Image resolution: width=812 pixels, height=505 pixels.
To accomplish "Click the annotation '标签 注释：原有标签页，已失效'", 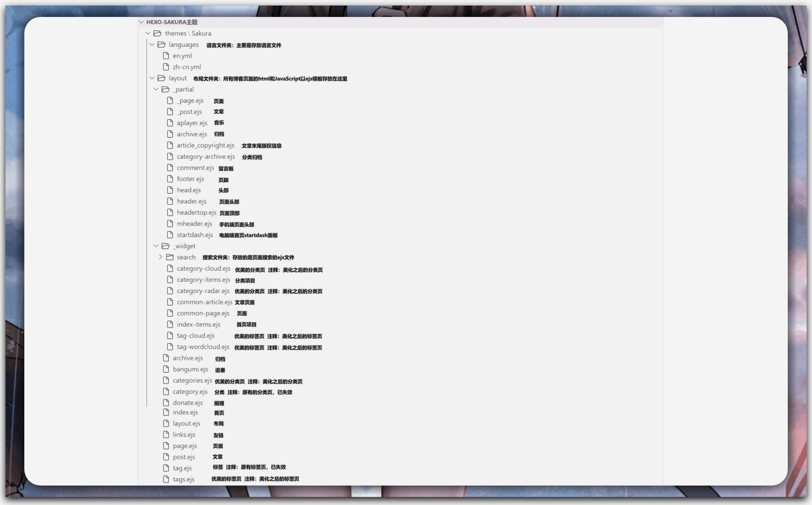I will tap(249, 467).
